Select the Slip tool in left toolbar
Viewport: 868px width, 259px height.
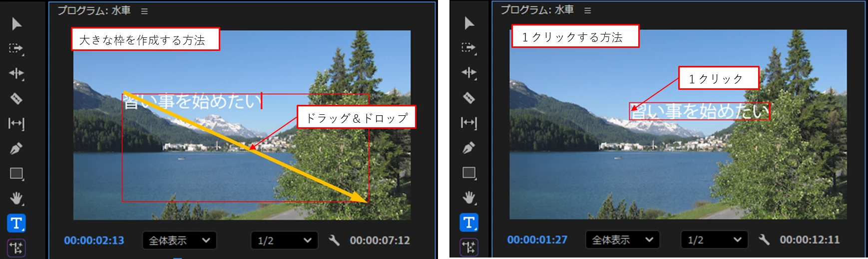point(16,123)
